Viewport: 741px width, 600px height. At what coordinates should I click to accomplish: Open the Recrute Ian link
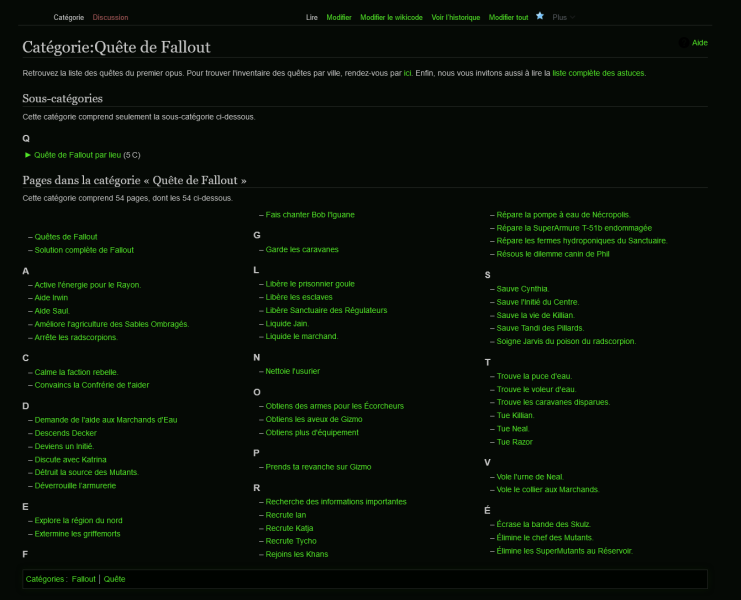point(286,515)
